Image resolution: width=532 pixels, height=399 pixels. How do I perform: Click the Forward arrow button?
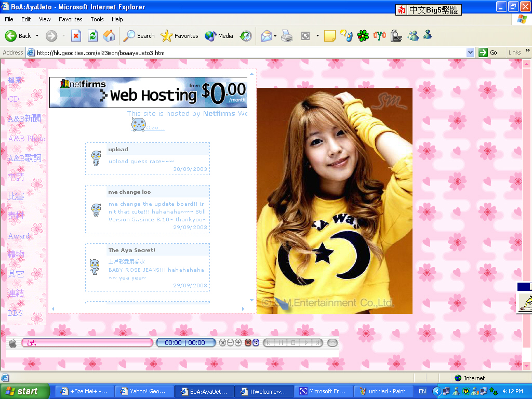pos(51,36)
